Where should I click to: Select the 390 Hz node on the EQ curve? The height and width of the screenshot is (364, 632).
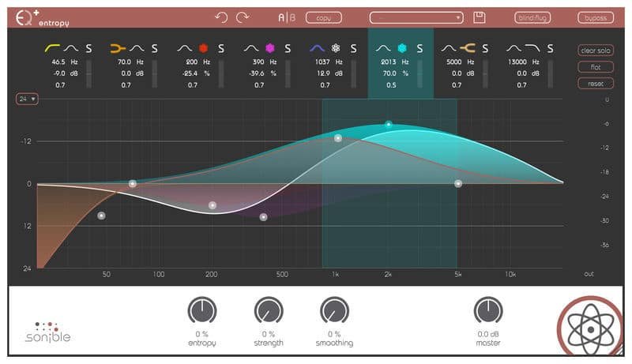[263, 217]
